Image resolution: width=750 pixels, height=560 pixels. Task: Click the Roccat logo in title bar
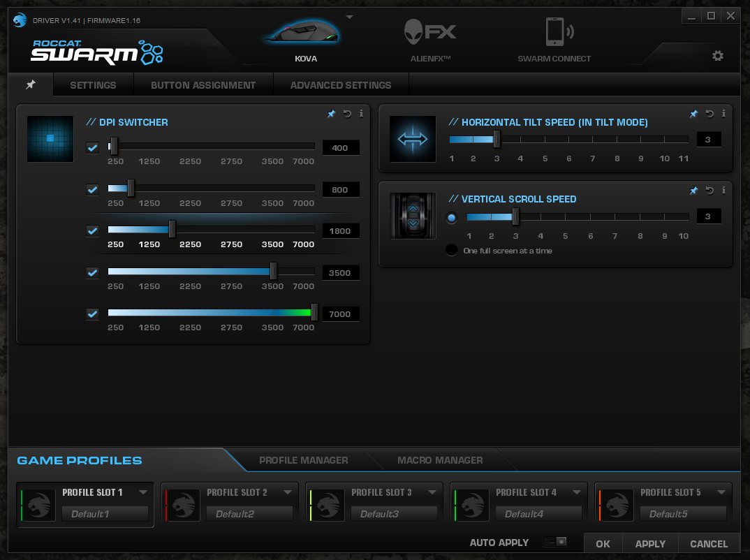pyautogui.click(x=20, y=20)
